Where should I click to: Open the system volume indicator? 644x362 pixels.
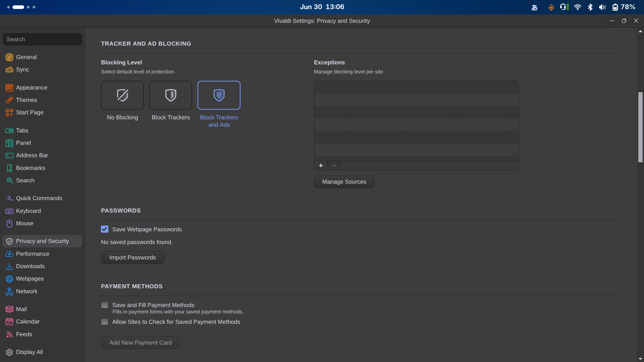pyautogui.click(x=602, y=7)
